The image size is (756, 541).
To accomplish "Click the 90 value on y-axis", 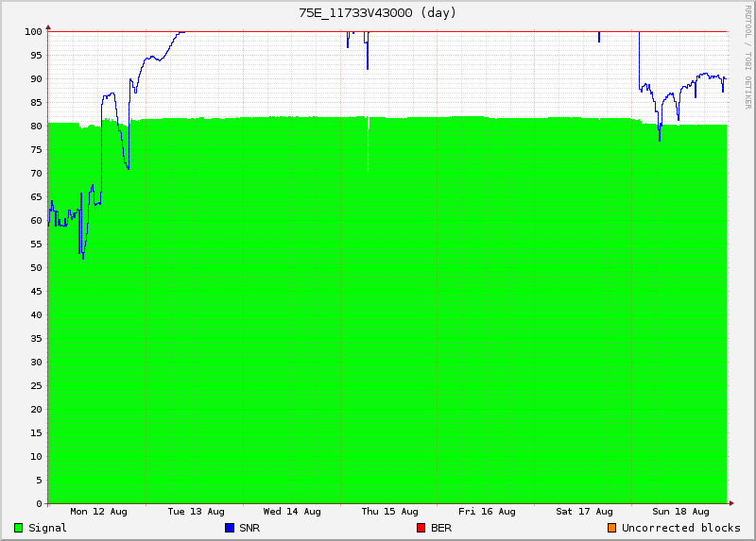I will [36, 79].
